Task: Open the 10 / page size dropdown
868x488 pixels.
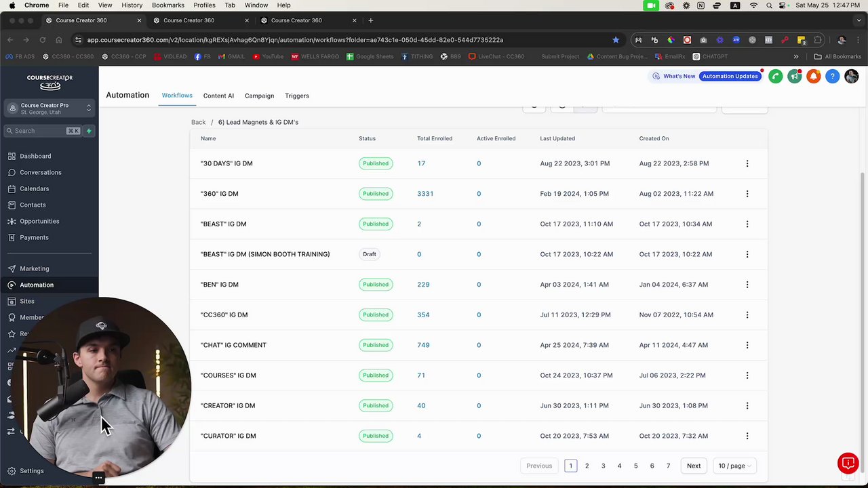Action: [734, 466]
